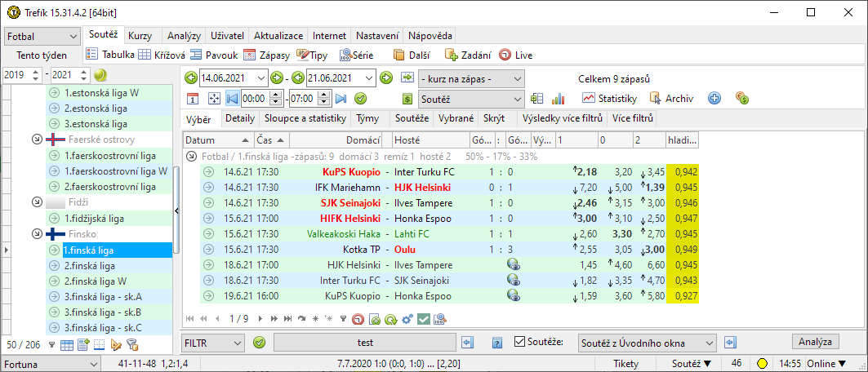Open the Nastavení menu tab
Screen dimensions: 868x372
click(x=377, y=36)
